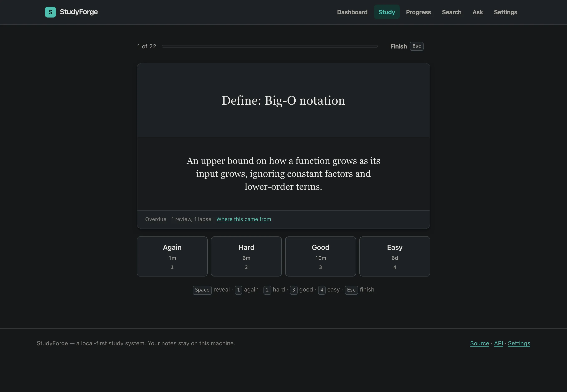The height and width of the screenshot is (392, 567).
Task: Open Settings from the top navigation
Action: coord(505,12)
